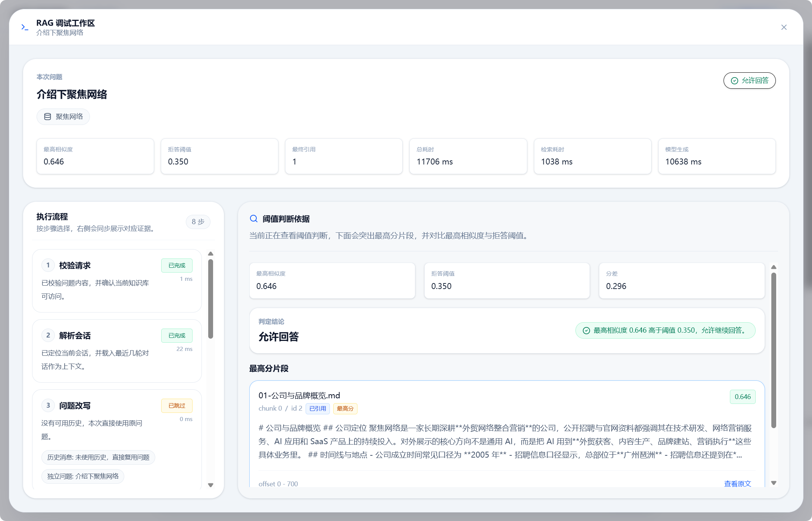Click the 最高分 tag on the chunk
Viewport: 812px width, 521px height.
pyautogui.click(x=345, y=409)
